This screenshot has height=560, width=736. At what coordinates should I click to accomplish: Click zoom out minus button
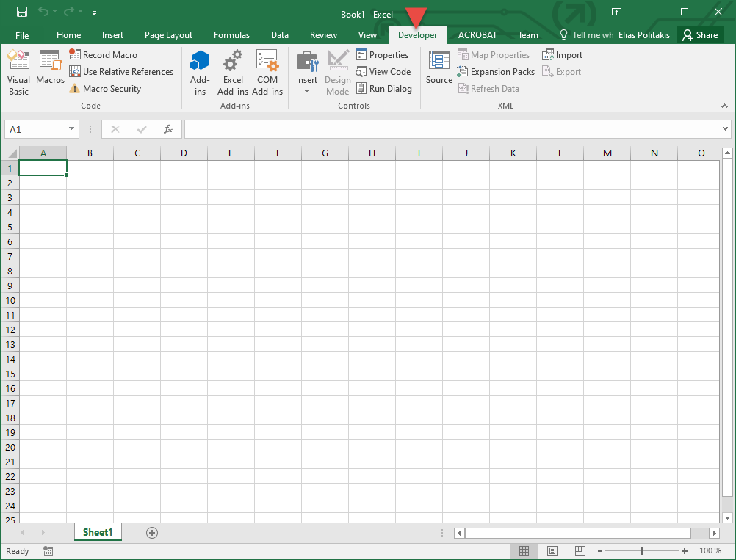click(x=600, y=551)
